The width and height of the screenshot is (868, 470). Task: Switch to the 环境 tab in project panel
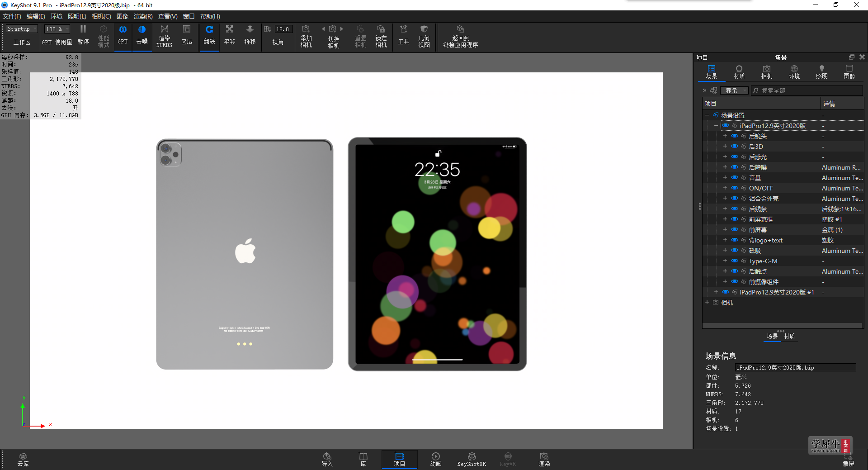pyautogui.click(x=794, y=72)
